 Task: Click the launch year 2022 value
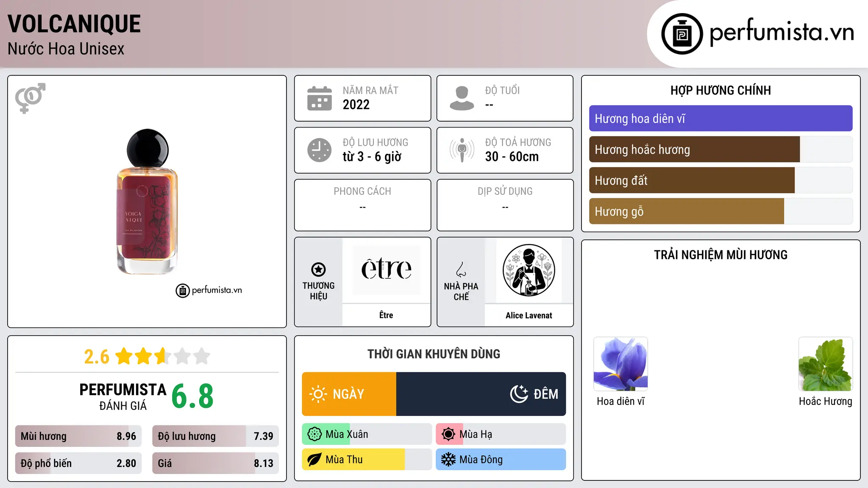click(x=356, y=105)
